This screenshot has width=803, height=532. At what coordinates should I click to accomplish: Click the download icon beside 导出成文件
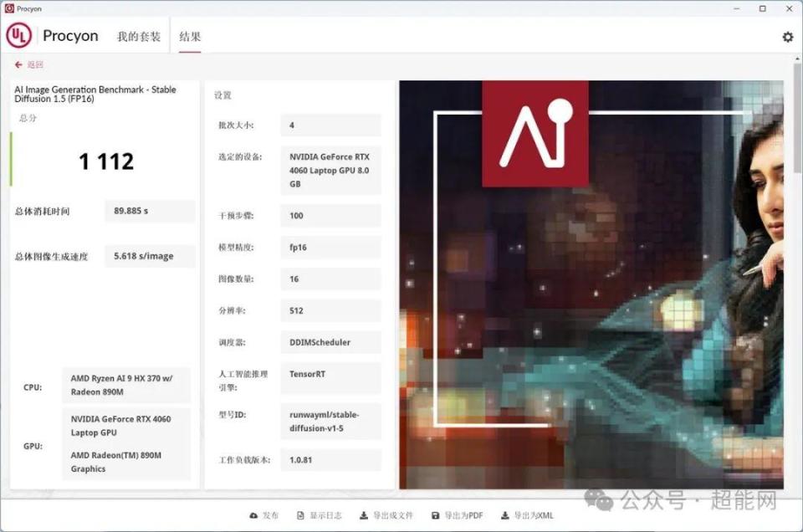[x=363, y=515]
